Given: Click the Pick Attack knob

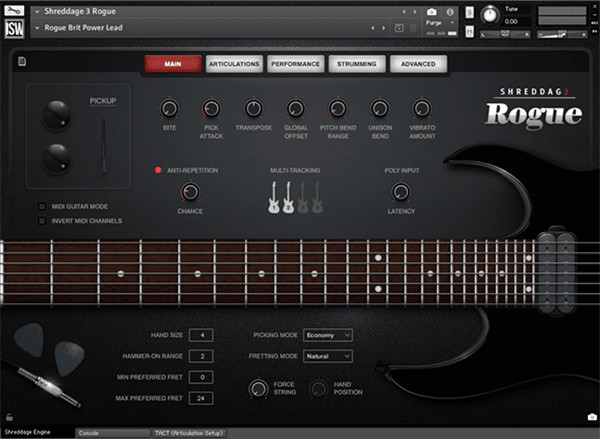Looking at the screenshot, I should [x=211, y=108].
